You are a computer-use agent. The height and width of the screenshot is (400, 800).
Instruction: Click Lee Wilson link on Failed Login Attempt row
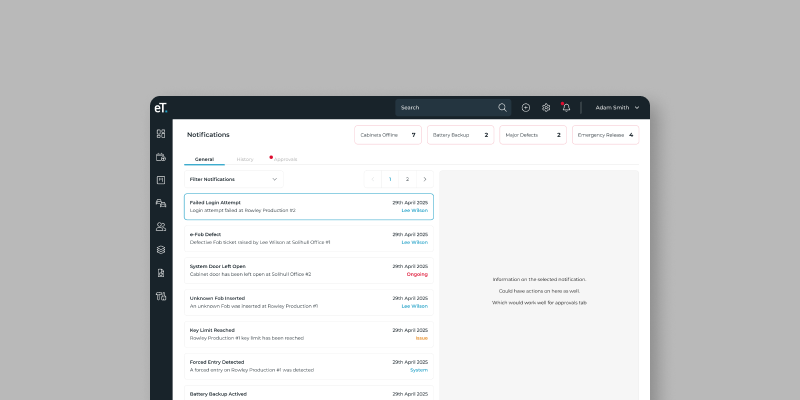[x=414, y=210]
